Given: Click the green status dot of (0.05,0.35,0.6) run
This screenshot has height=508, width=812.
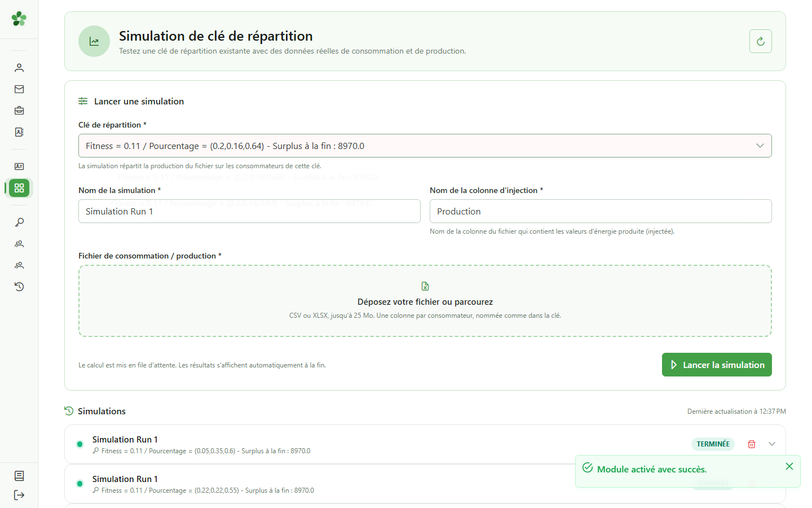Looking at the screenshot, I should (x=80, y=444).
